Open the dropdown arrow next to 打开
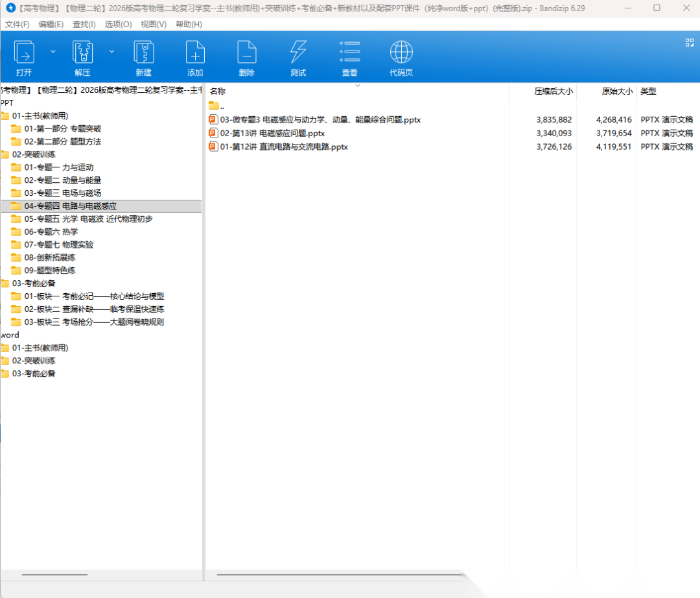Screen dimensions: 700x598 coord(52,51)
